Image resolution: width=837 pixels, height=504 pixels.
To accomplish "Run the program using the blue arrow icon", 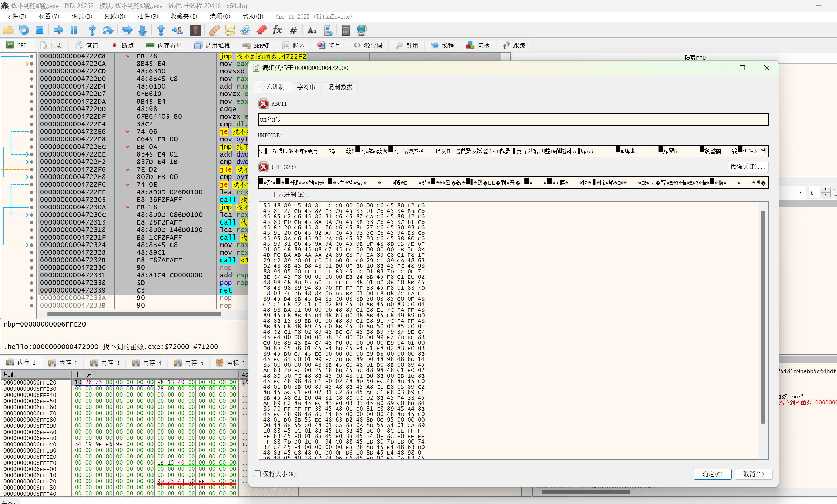I will [x=58, y=30].
